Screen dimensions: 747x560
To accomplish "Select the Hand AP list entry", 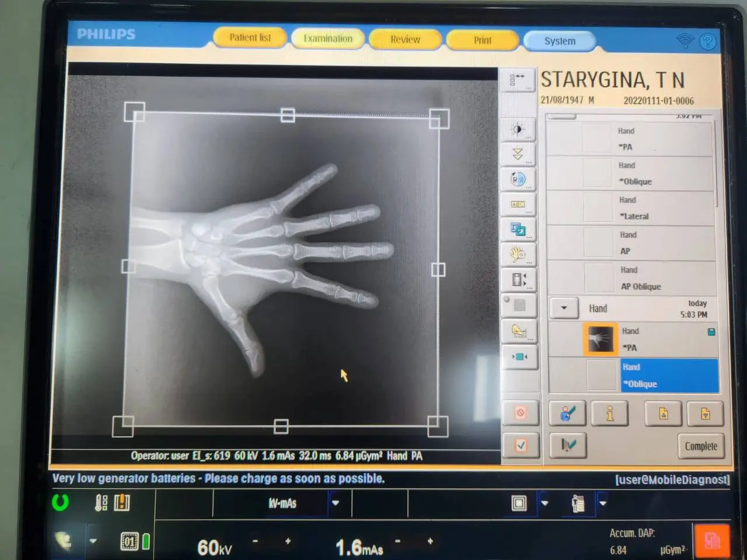I will (631, 243).
